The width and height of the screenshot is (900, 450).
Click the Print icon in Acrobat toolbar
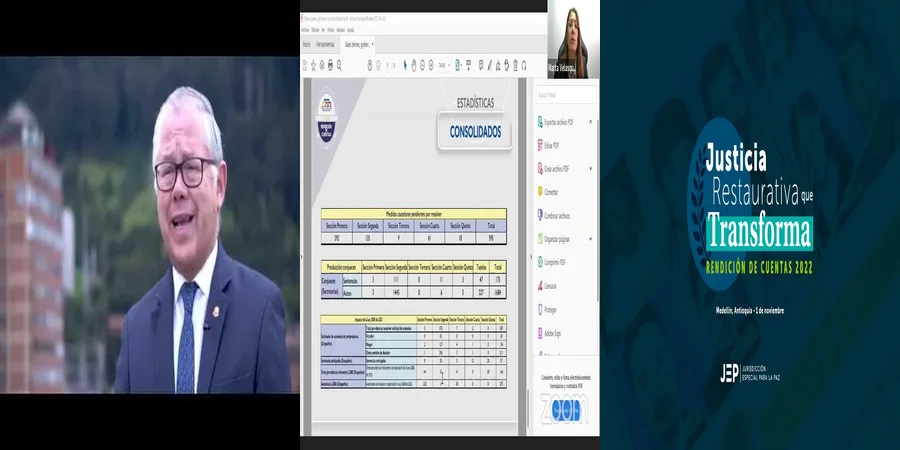[330, 65]
